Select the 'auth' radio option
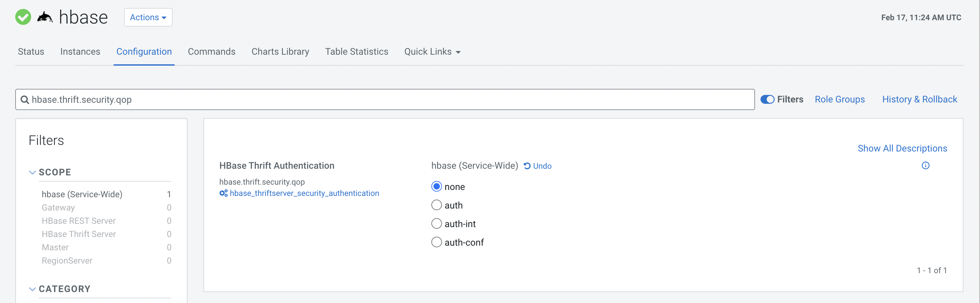Image resolution: width=980 pixels, height=303 pixels. [x=436, y=205]
